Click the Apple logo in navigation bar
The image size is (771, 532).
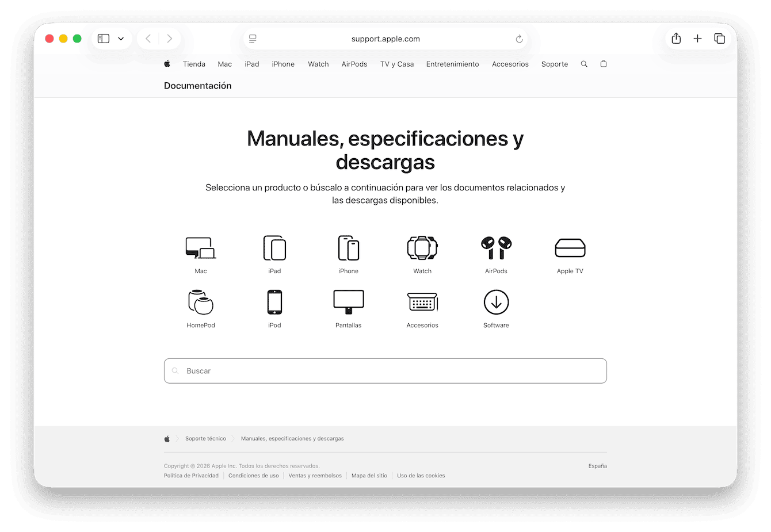click(x=167, y=64)
